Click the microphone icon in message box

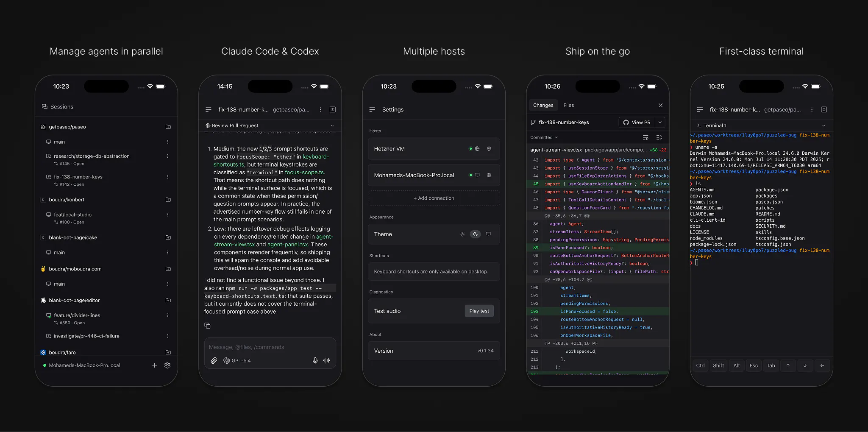[x=315, y=360]
